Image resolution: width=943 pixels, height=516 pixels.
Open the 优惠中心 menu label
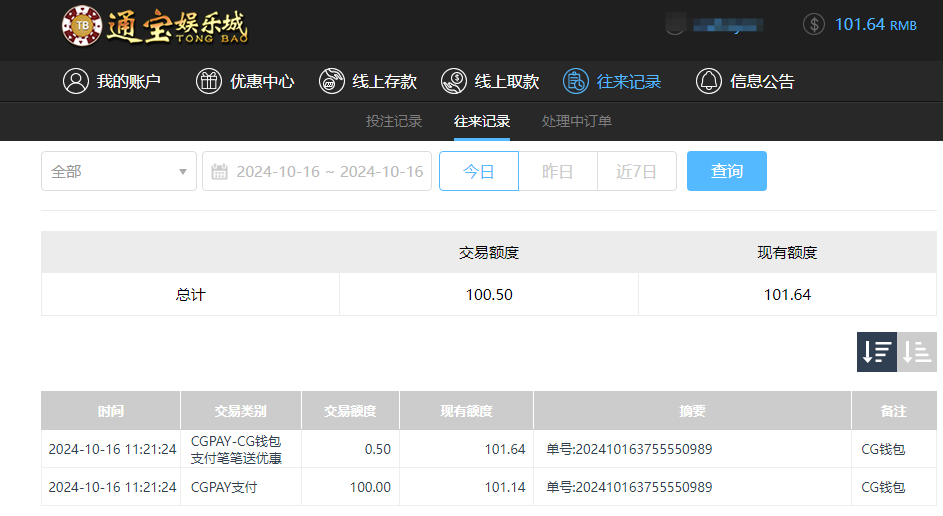(x=262, y=81)
